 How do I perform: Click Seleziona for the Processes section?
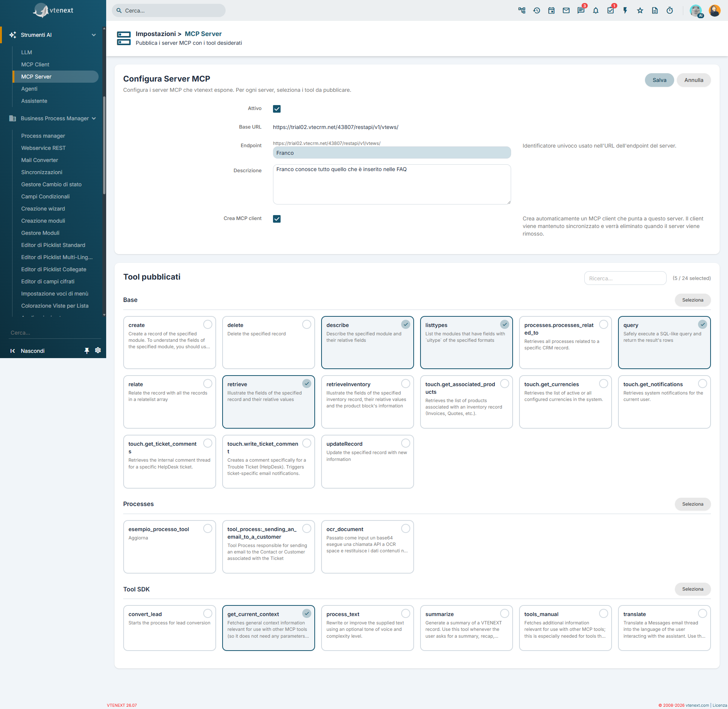(x=693, y=504)
